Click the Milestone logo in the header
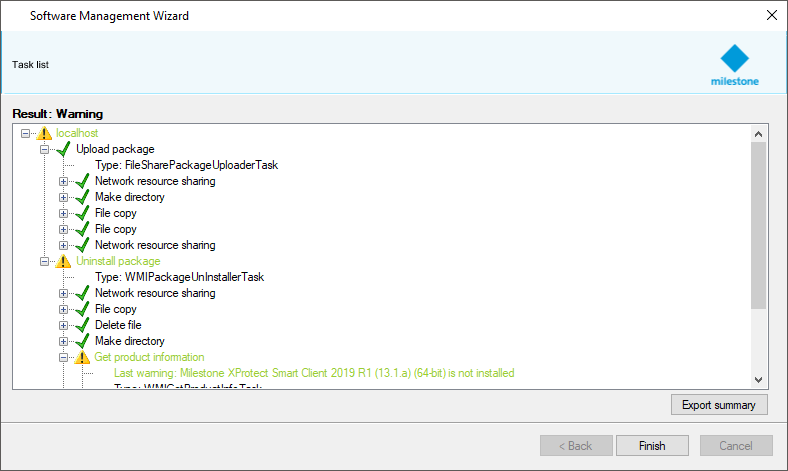 click(x=734, y=64)
